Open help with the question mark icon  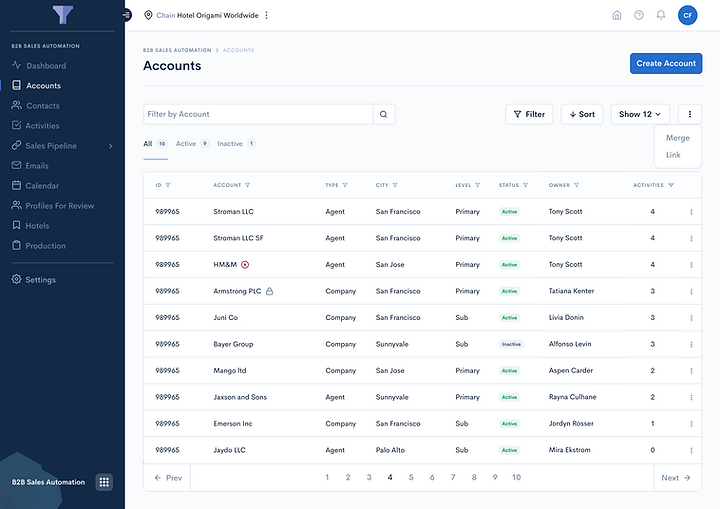(639, 15)
